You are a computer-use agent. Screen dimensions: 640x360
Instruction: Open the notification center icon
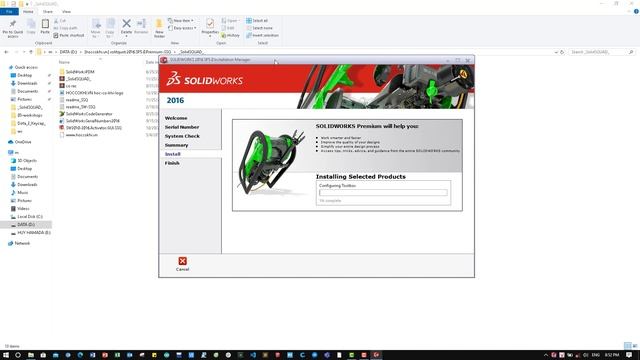coord(629,355)
